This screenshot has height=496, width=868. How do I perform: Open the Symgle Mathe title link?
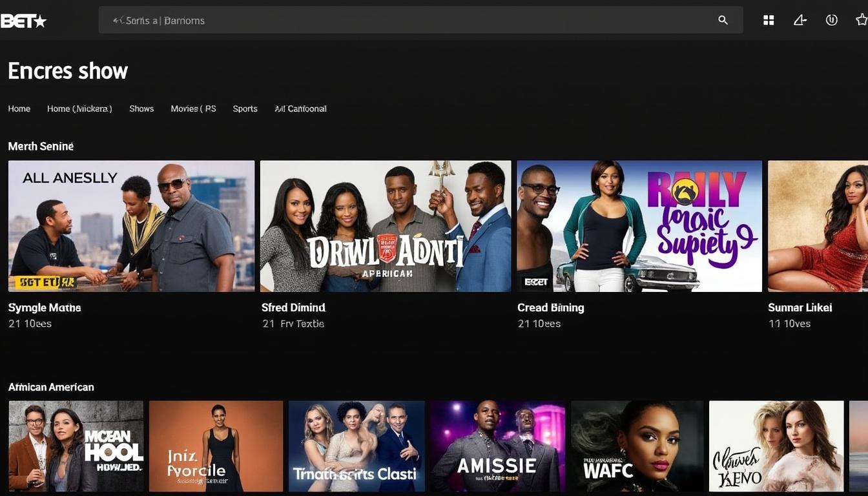[x=45, y=307]
